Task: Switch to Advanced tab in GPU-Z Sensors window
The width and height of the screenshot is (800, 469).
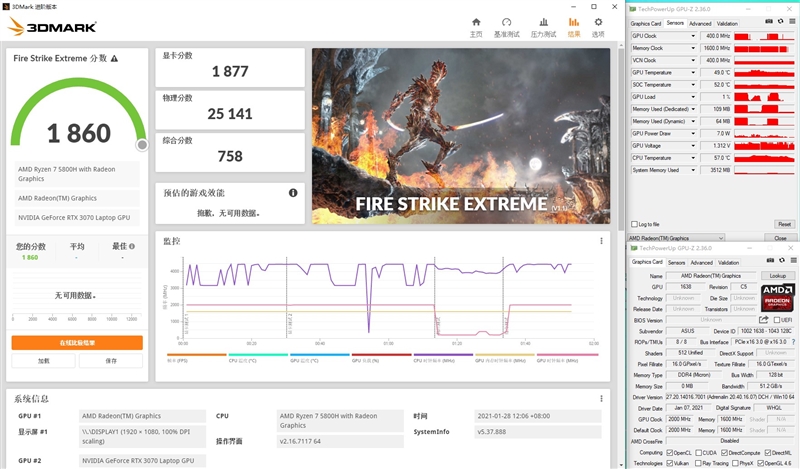Action: tap(700, 23)
